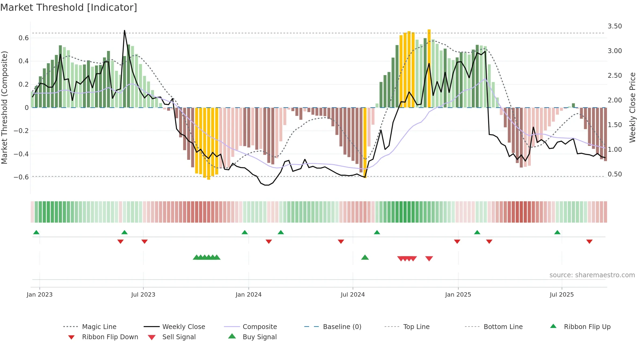The height and width of the screenshot is (362, 644).
Task: Toggle the Top Line legend entry
Action: pos(407,327)
